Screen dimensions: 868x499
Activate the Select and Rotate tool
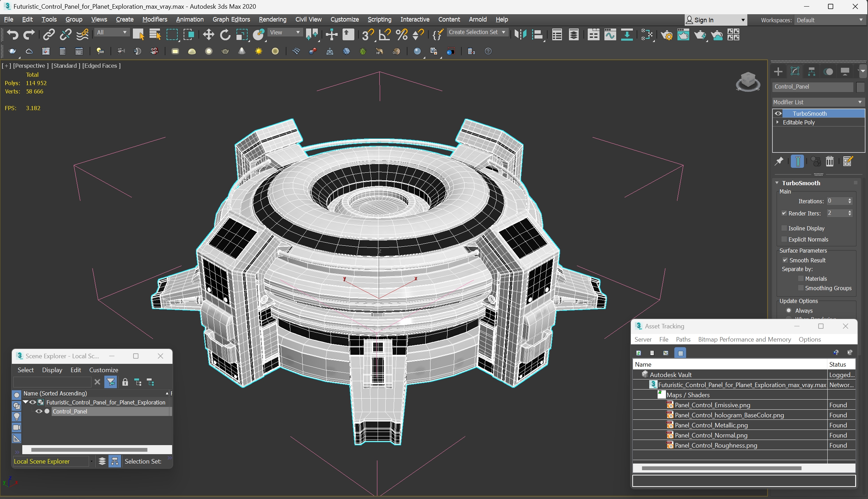point(225,34)
